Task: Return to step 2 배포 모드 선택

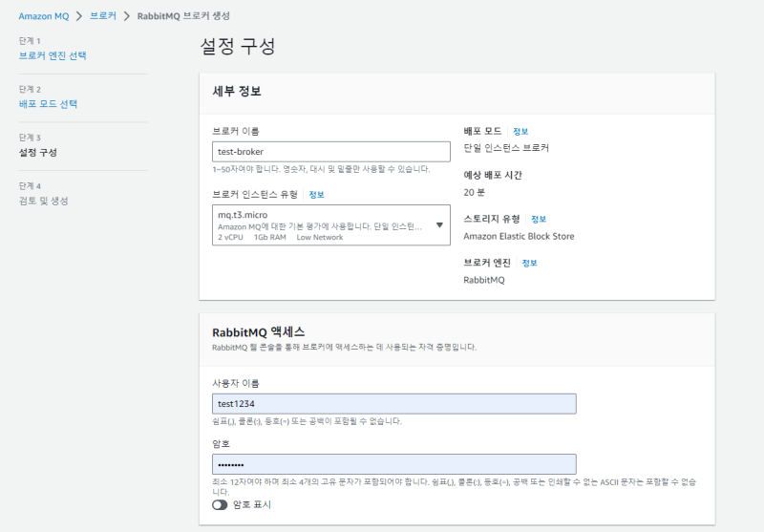Action: point(48,104)
